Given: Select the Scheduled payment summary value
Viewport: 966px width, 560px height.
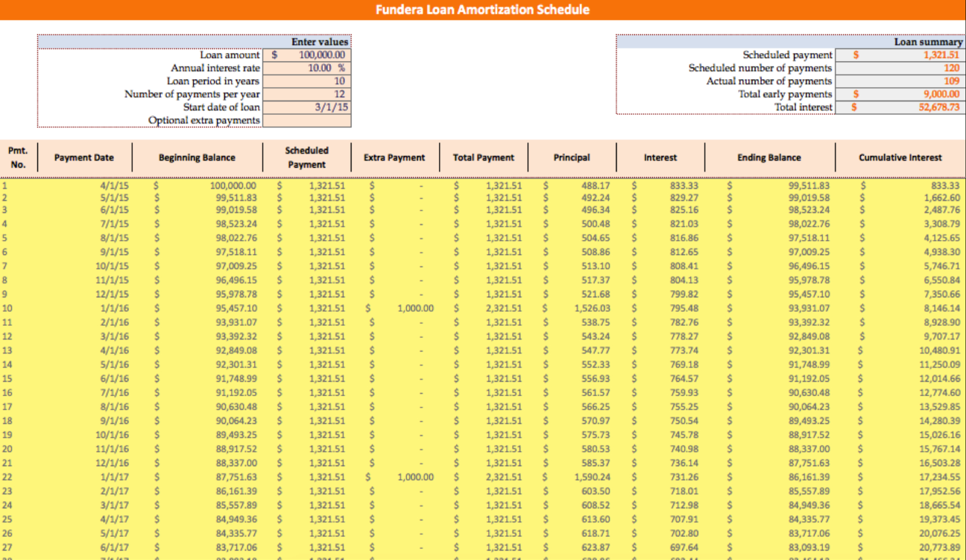Looking at the screenshot, I should click(899, 55).
